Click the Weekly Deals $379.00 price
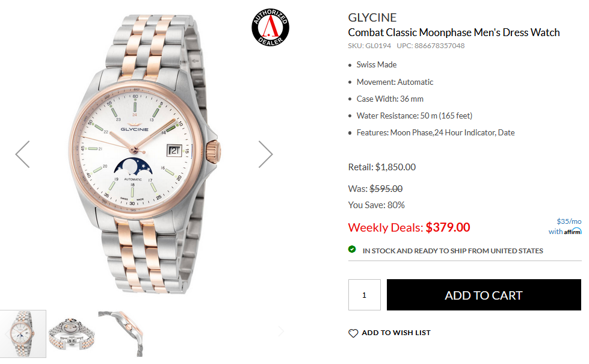The width and height of the screenshot is (589, 364). 409,227
